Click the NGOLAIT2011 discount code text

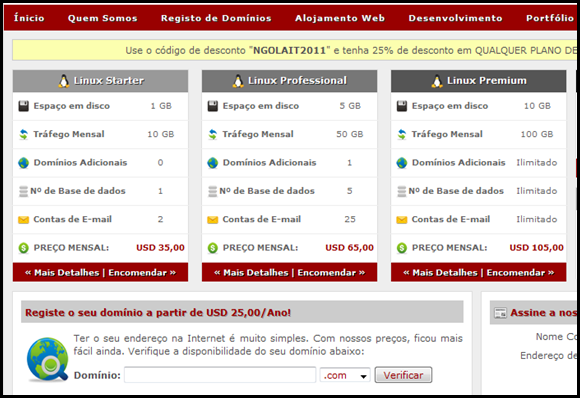click(x=289, y=50)
